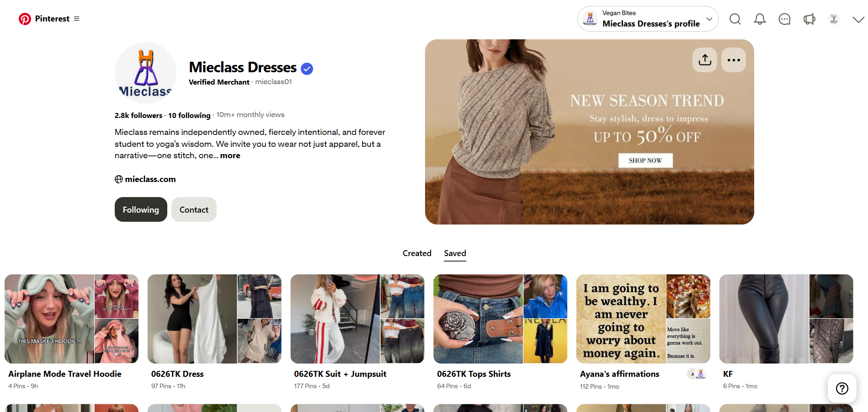
Task: Click the Vegan Bites account avatar
Action: click(x=834, y=19)
